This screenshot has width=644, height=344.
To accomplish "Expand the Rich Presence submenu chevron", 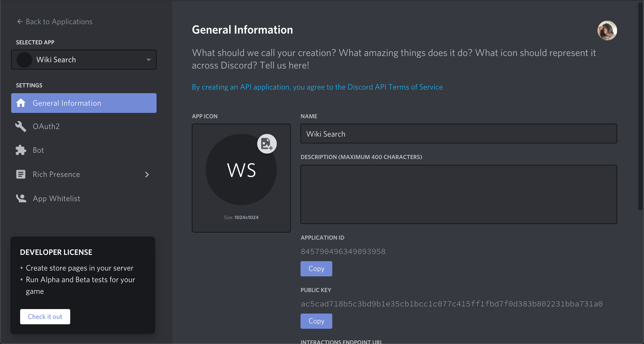I will click(x=147, y=174).
